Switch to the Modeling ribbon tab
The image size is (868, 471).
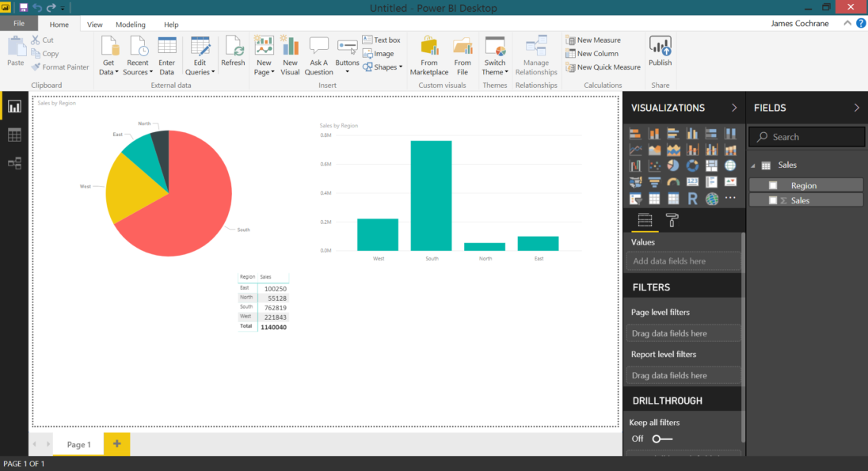[x=133, y=24]
